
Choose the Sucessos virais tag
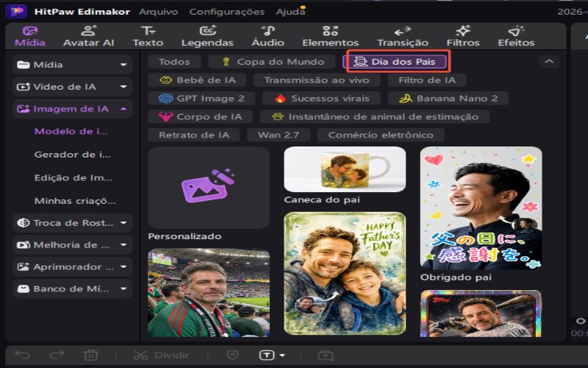pyautogui.click(x=321, y=99)
